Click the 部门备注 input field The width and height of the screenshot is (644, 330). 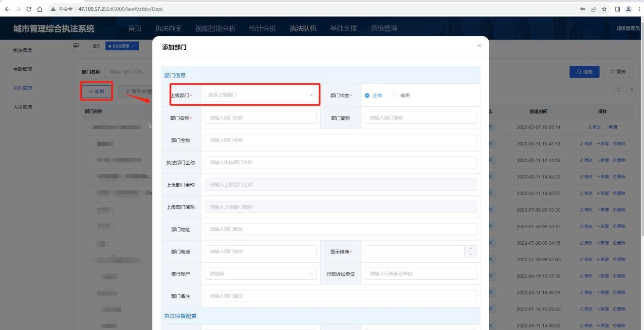(341, 296)
